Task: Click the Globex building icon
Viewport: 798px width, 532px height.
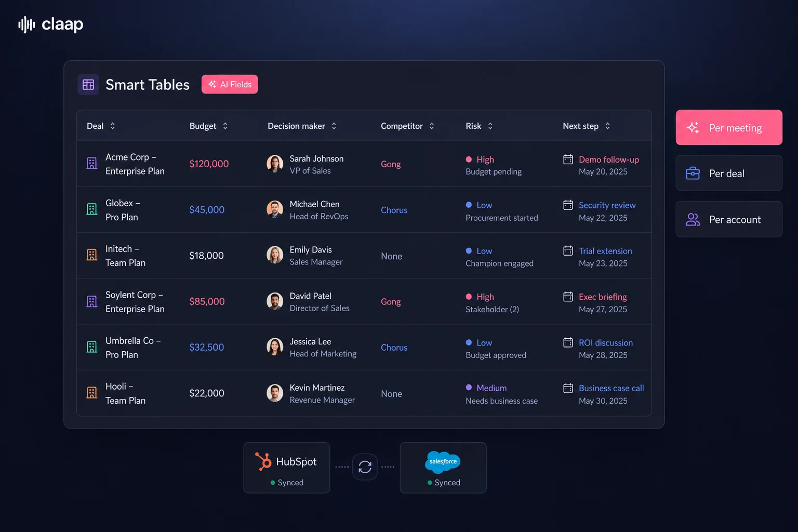Action: (92, 209)
